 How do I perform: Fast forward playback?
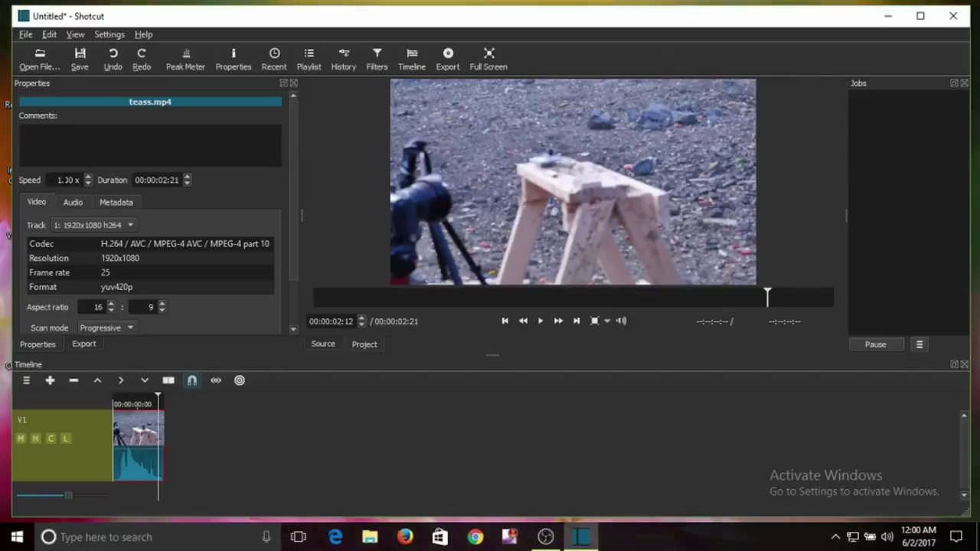558,321
